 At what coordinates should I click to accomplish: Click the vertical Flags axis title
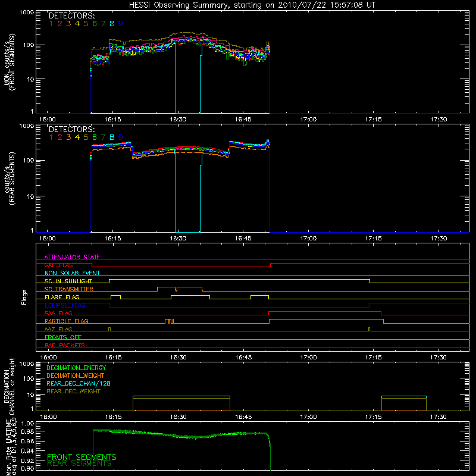[x=24, y=297]
